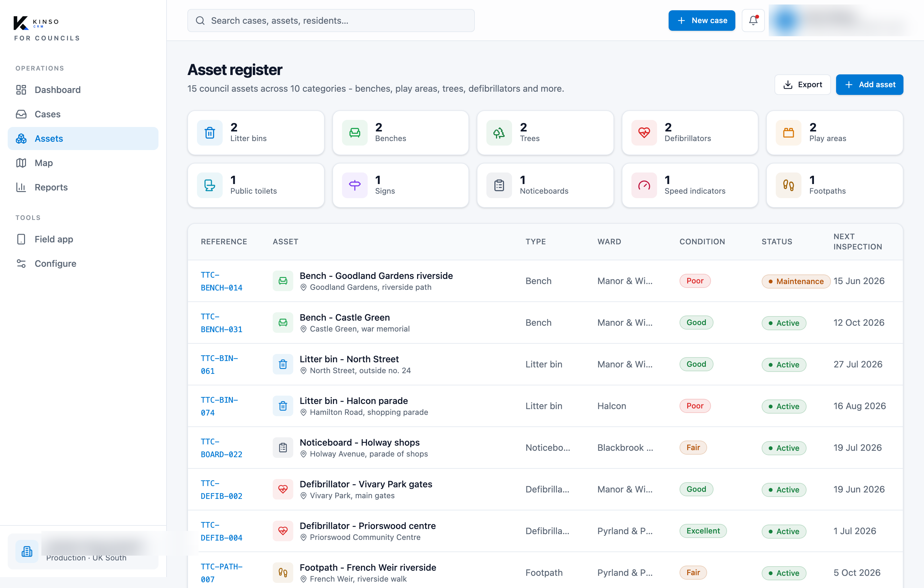924x588 pixels.
Task: Click the Add asset button
Action: (869, 84)
